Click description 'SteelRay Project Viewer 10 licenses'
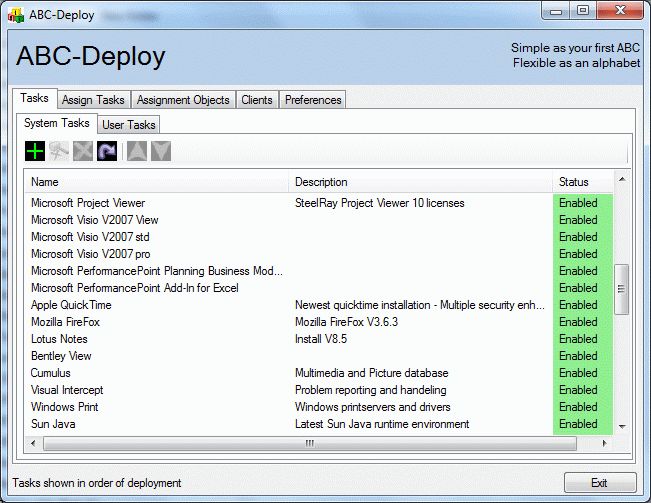The width and height of the screenshot is (651, 503). (x=379, y=203)
